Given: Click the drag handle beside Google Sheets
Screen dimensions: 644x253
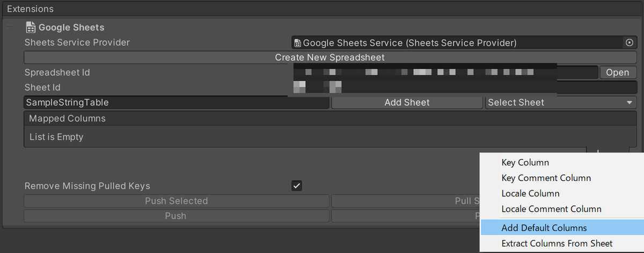Looking at the screenshot, I should [x=11, y=27].
